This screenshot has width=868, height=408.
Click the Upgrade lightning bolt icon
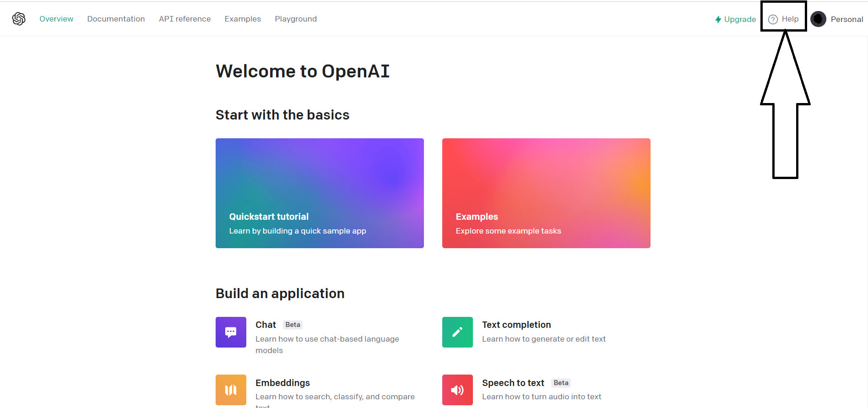(x=718, y=19)
